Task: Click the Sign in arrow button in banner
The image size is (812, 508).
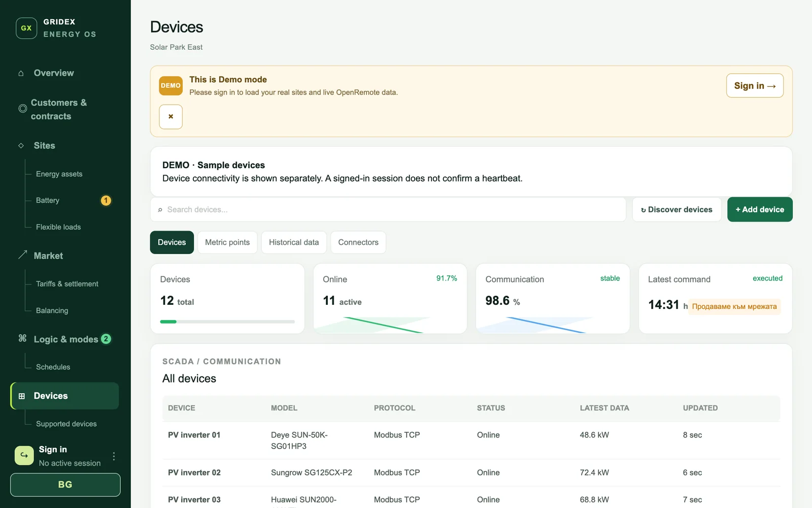Action: (x=755, y=86)
